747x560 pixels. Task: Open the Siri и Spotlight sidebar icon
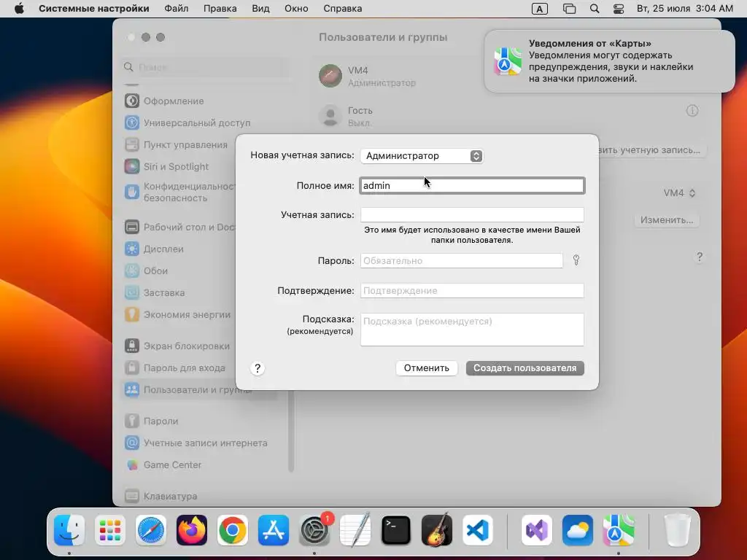pos(132,167)
